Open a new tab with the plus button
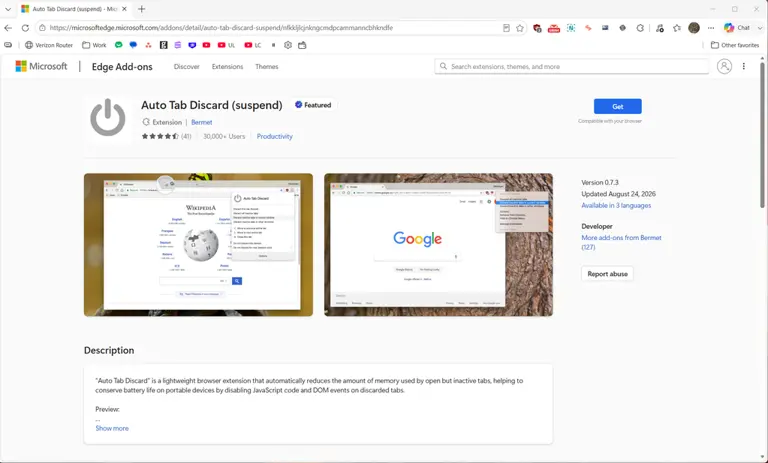 click(142, 9)
